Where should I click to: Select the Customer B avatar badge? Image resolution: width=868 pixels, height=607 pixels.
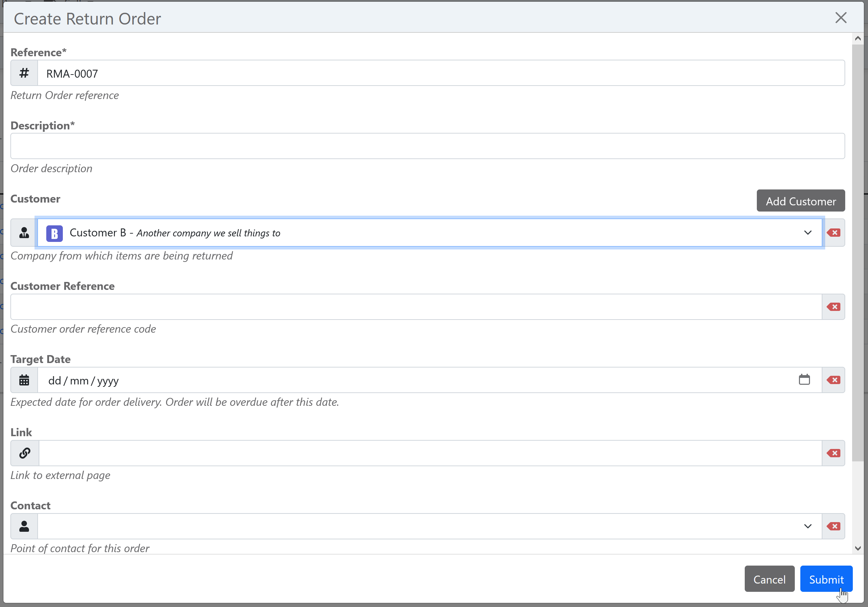[55, 233]
